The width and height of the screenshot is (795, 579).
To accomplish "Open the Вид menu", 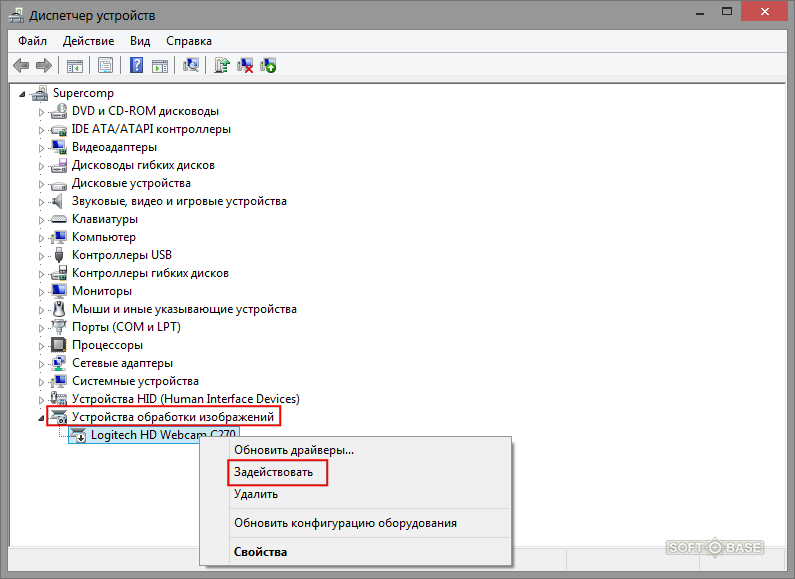I will (140, 41).
